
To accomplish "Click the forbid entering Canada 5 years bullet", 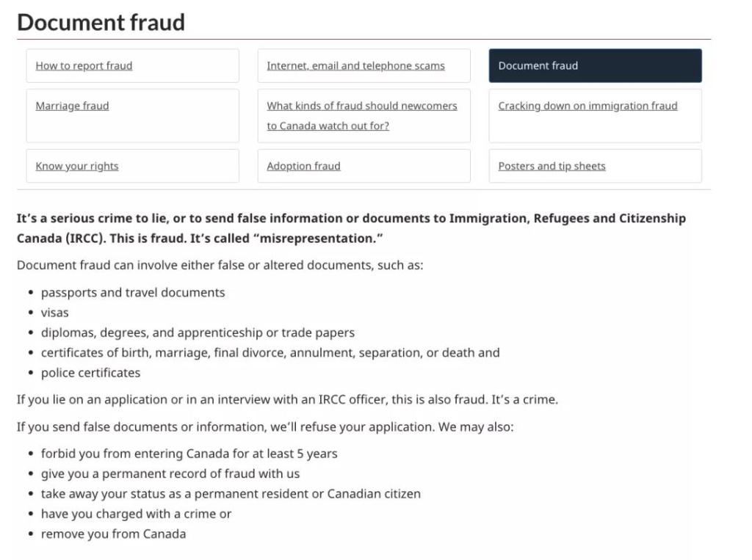I will (x=189, y=454).
